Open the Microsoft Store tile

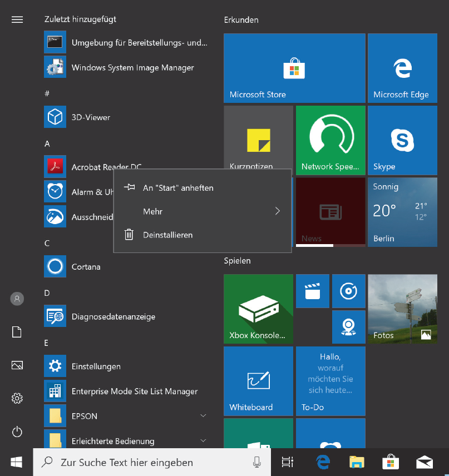pyautogui.click(x=294, y=68)
